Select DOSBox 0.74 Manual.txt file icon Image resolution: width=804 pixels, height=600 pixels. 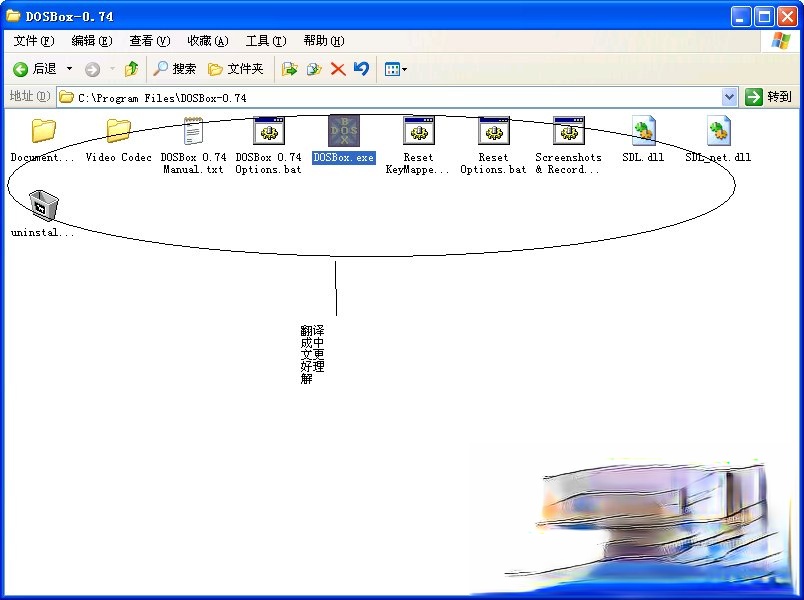click(x=193, y=131)
